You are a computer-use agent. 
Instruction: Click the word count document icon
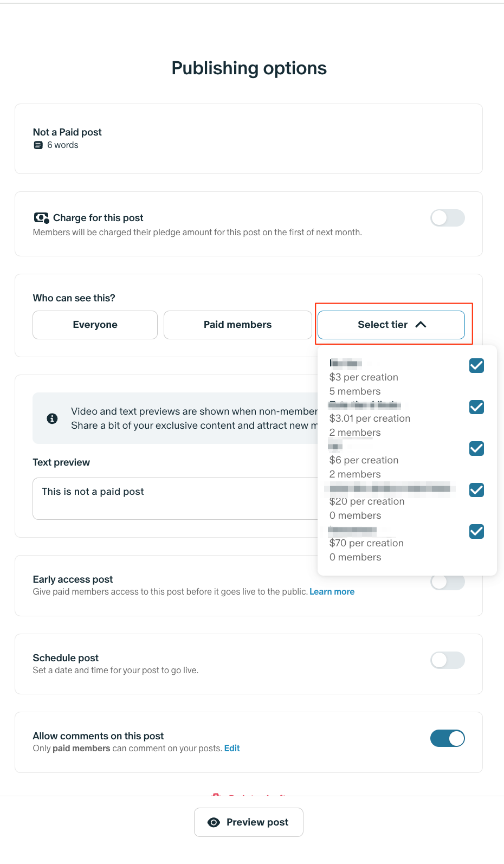pos(38,145)
